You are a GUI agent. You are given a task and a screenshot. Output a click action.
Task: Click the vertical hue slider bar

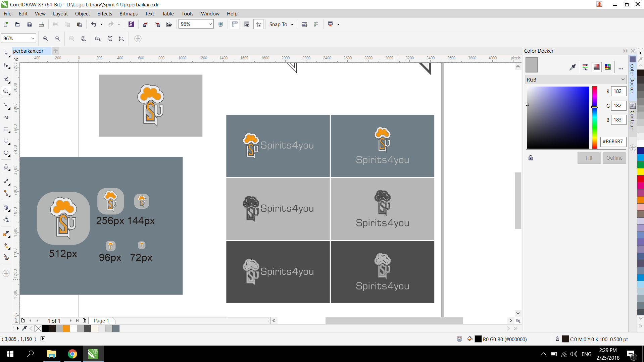(x=594, y=117)
